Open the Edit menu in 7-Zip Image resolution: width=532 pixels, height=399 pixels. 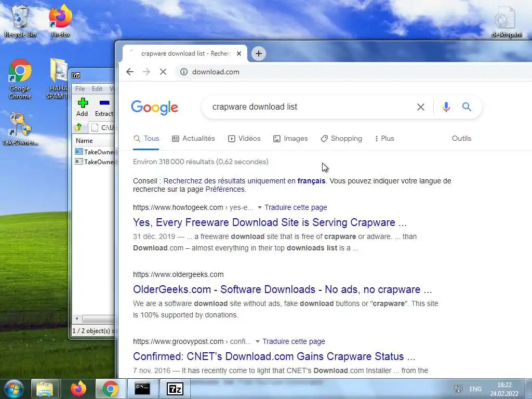[97, 88]
